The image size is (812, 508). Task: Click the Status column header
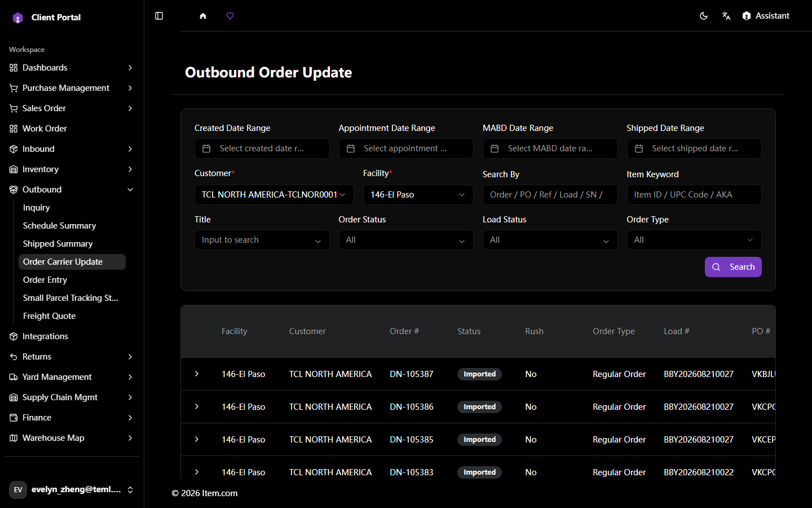click(x=469, y=331)
